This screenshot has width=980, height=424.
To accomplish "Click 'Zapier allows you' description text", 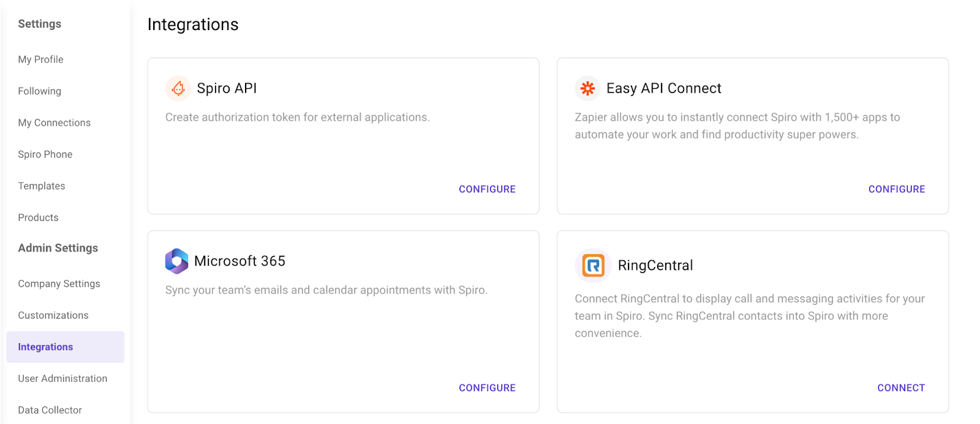I will click(737, 126).
